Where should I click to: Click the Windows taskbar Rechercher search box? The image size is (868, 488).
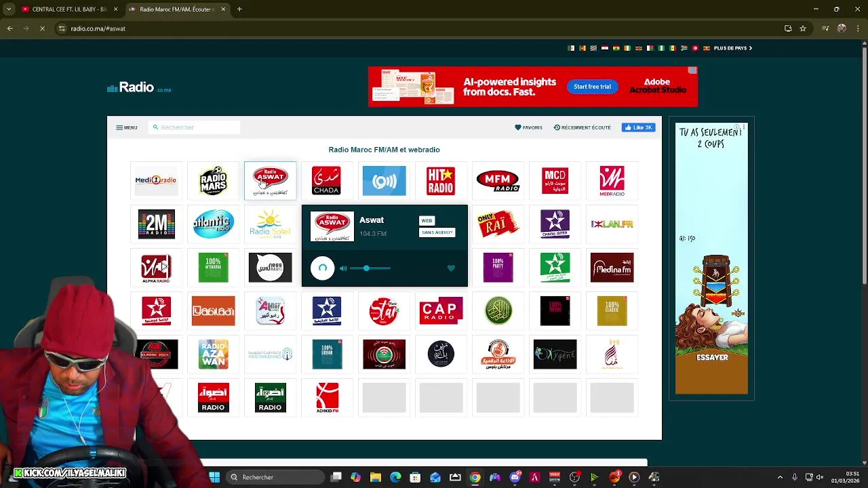(274, 477)
